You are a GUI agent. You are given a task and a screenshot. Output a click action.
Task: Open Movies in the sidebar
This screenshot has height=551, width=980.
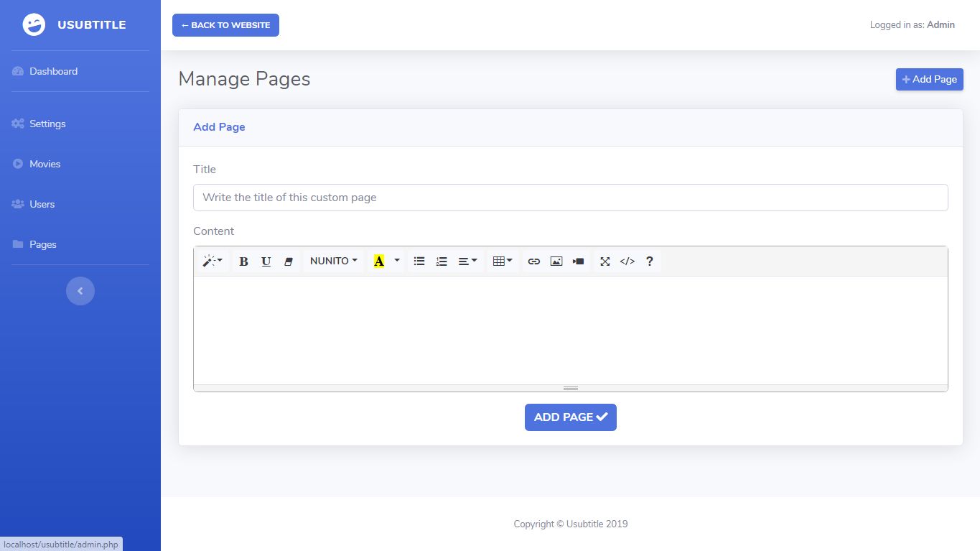(45, 164)
